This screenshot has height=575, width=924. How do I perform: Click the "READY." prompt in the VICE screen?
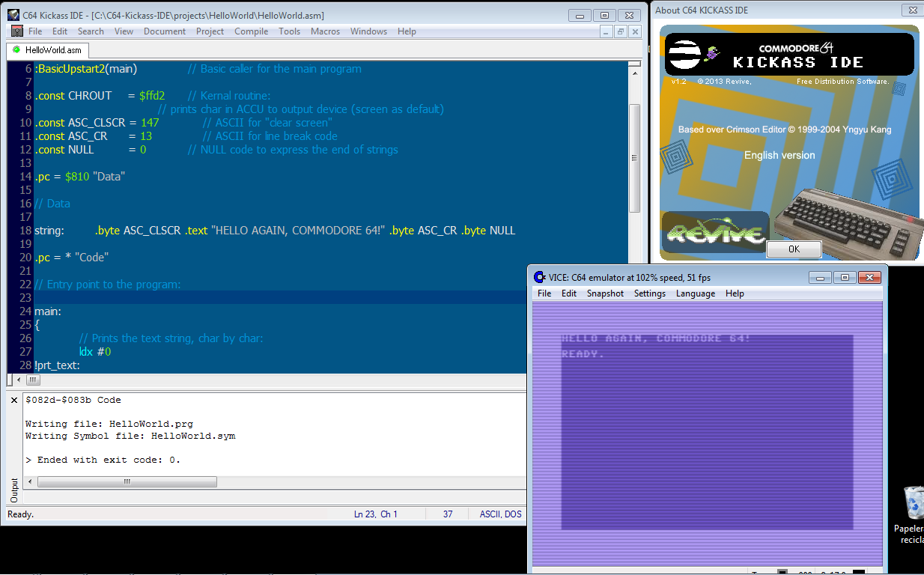[583, 353]
